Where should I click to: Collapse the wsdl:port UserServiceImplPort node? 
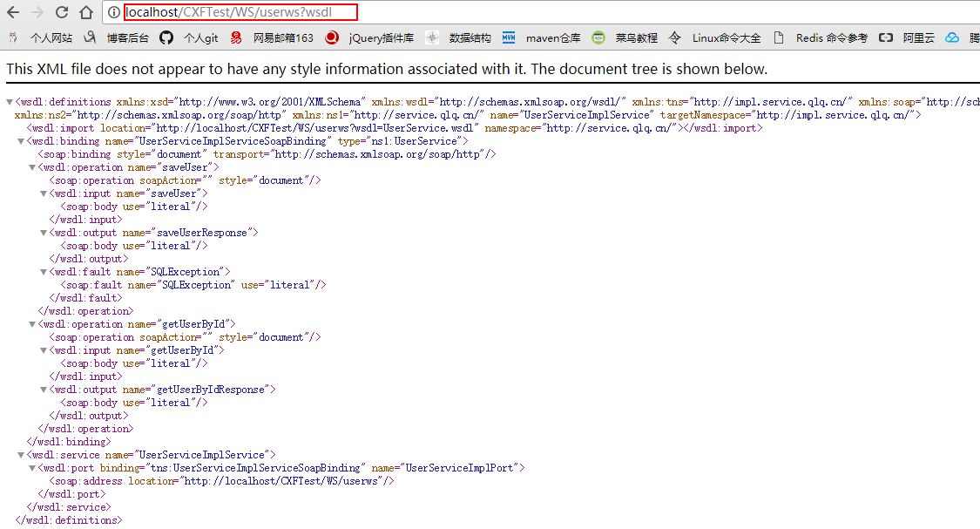(32, 468)
